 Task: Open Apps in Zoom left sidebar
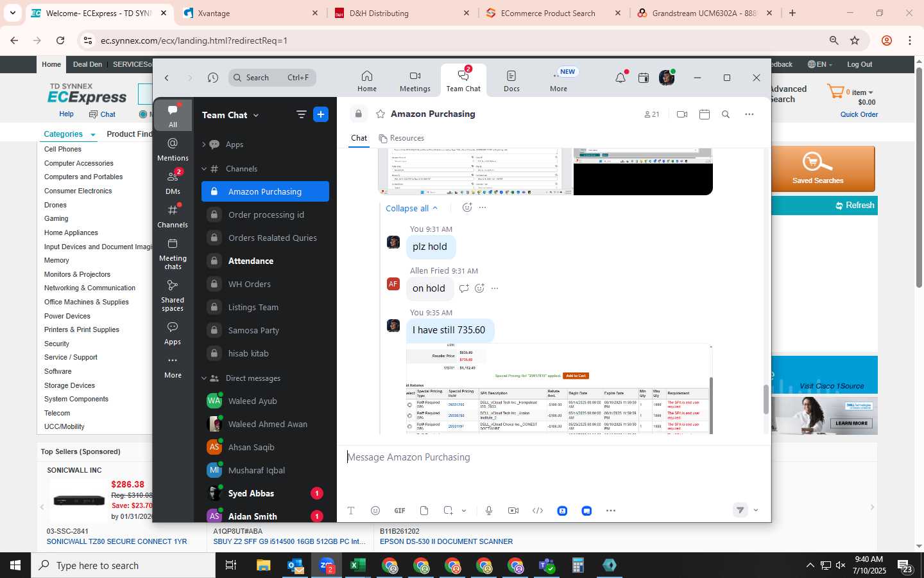(x=173, y=333)
